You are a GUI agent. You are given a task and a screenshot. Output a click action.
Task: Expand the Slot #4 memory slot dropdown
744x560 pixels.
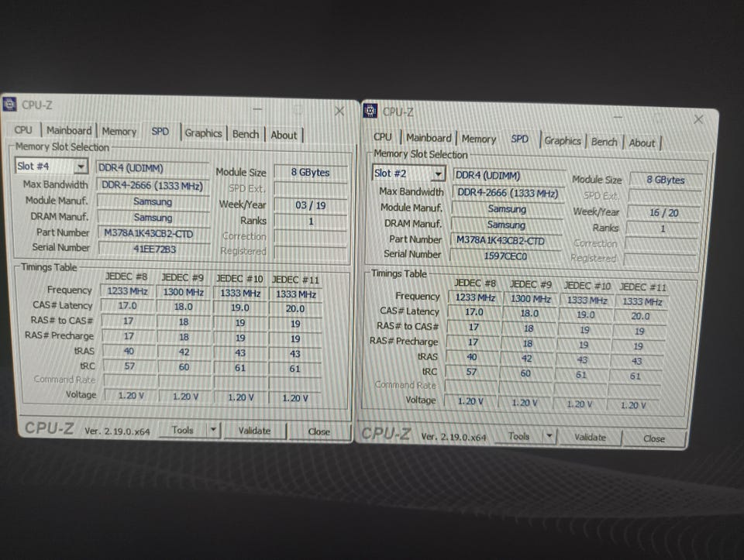[x=81, y=167]
